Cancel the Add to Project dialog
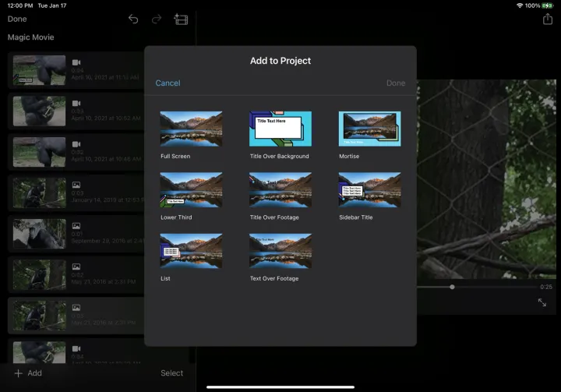 pos(168,83)
